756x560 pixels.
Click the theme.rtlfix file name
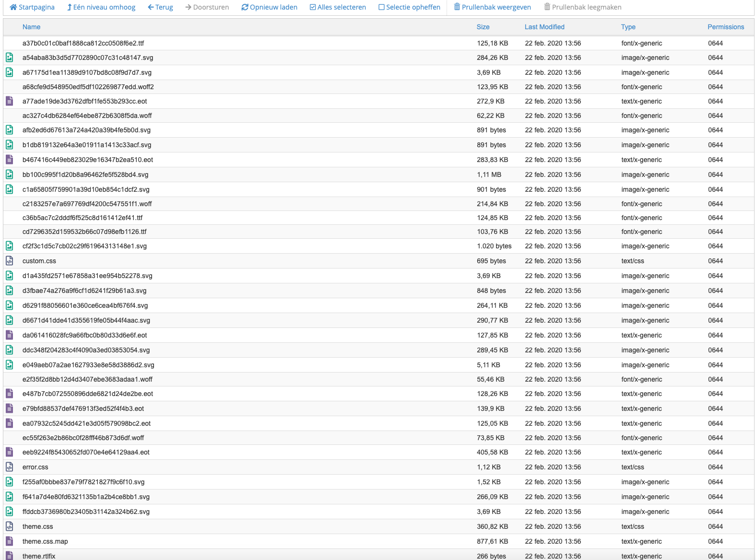click(39, 556)
